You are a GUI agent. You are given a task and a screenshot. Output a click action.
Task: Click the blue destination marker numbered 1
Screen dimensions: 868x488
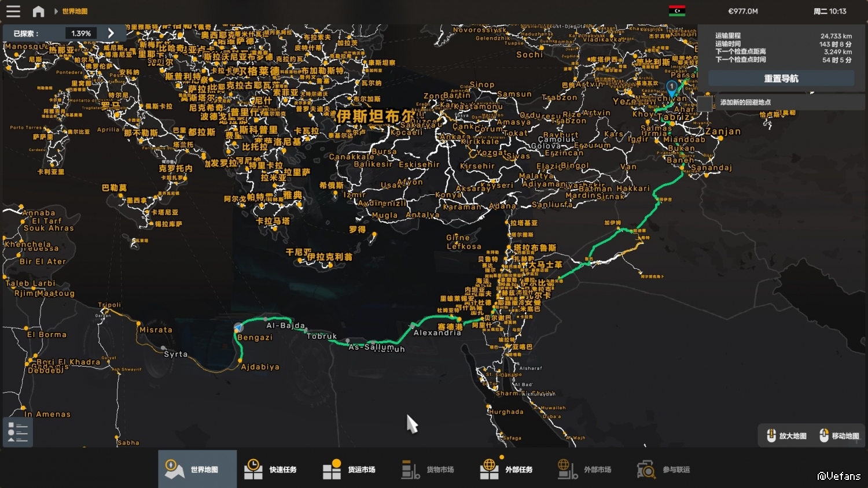pos(672,88)
